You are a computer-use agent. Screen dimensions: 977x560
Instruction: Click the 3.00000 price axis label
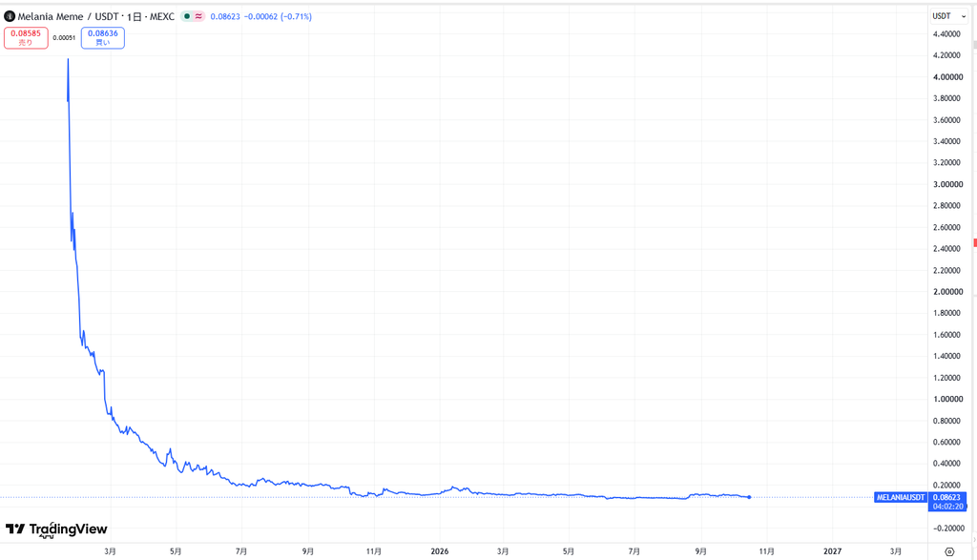point(947,184)
